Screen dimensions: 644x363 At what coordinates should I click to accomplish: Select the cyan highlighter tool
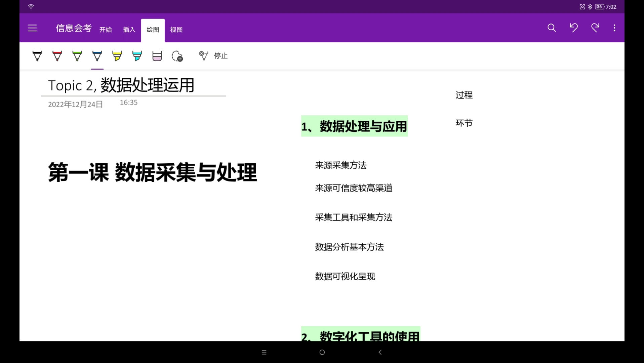tap(137, 56)
